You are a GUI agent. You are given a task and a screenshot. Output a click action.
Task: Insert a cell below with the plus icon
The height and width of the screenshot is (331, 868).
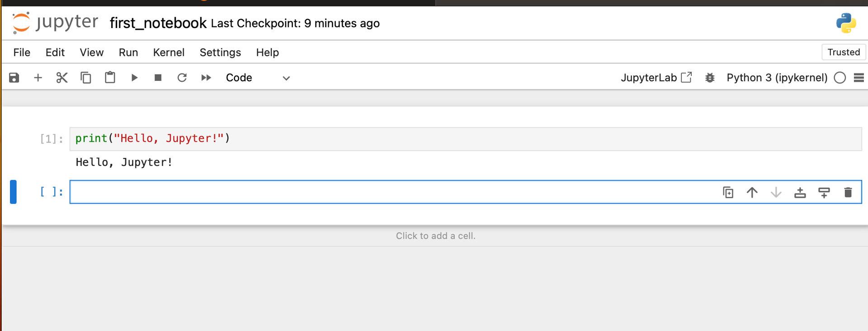pos(38,78)
